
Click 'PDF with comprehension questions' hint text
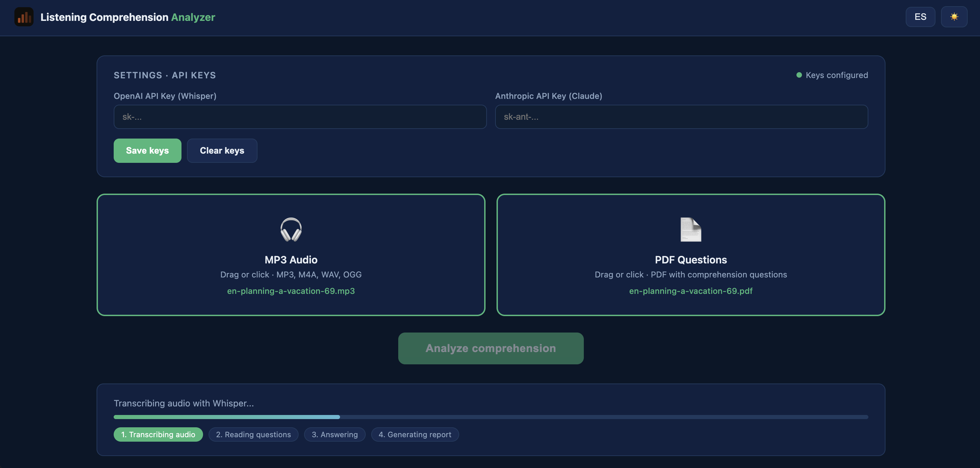tap(719, 274)
